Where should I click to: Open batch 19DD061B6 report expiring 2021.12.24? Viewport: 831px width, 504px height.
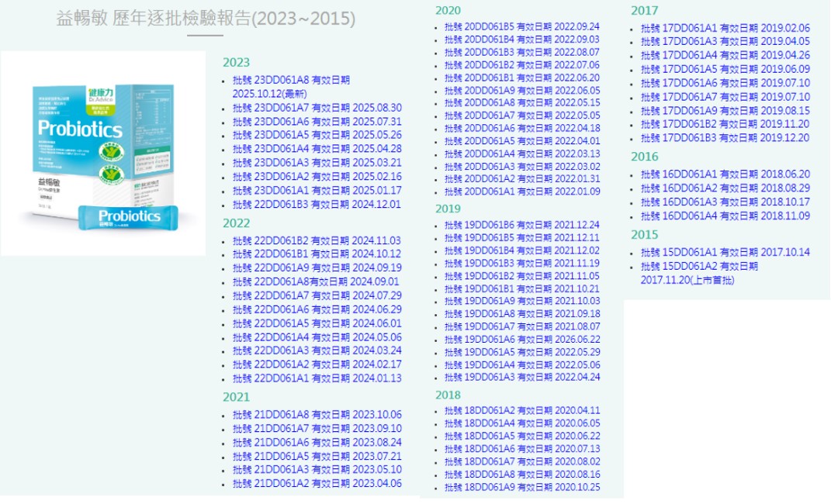521,225
